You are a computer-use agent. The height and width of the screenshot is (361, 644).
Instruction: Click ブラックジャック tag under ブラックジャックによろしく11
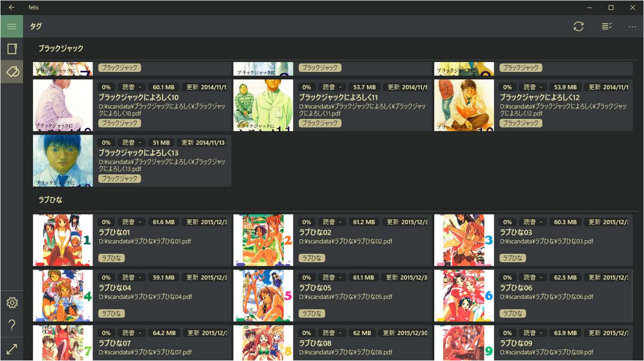tap(320, 123)
